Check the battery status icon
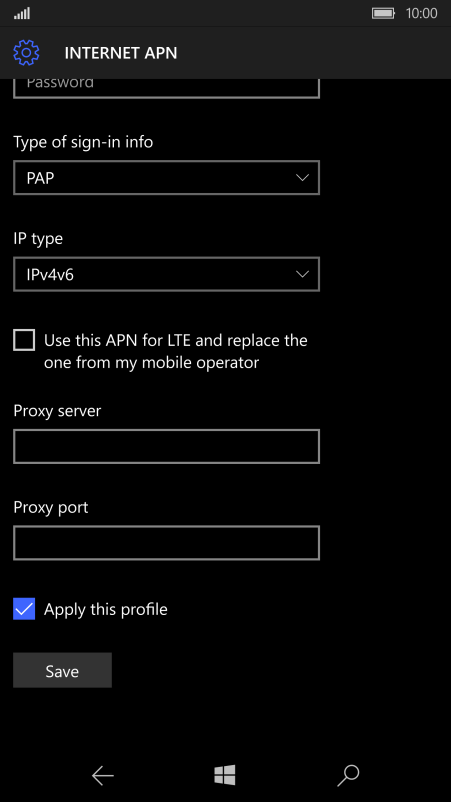The width and height of the screenshot is (451, 802). pos(383,13)
